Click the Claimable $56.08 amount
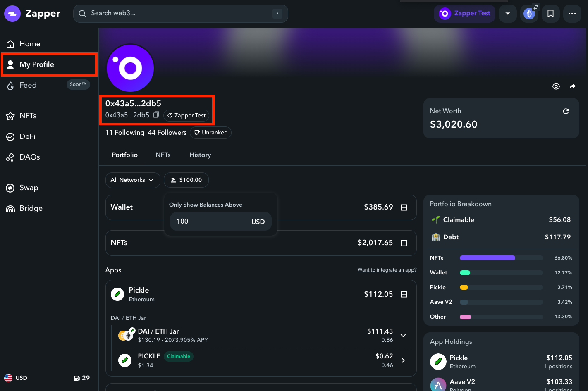Image resolution: width=588 pixels, height=391 pixels. [x=559, y=219]
